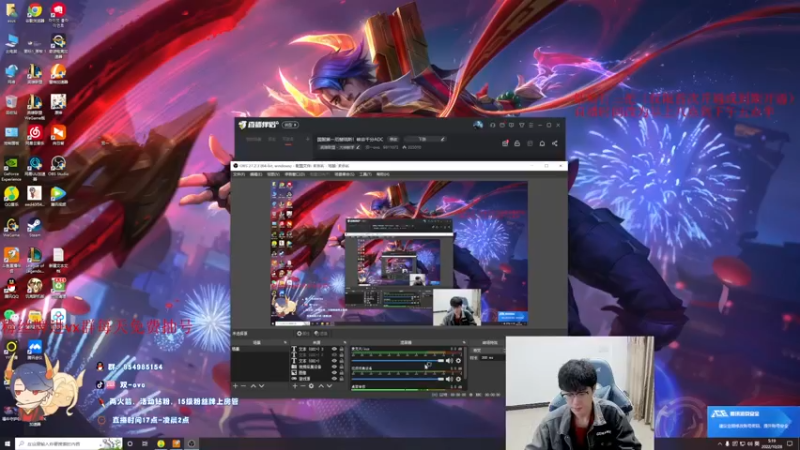This screenshot has height=450, width=800.
Task: Open 工具(T) menu in OBS
Action: tap(365, 174)
